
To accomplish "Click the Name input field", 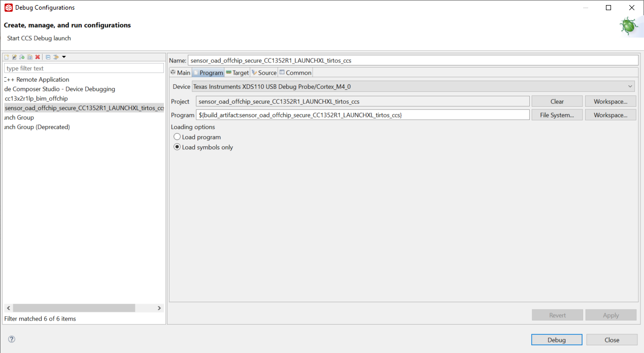I will pyautogui.click(x=413, y=60).
